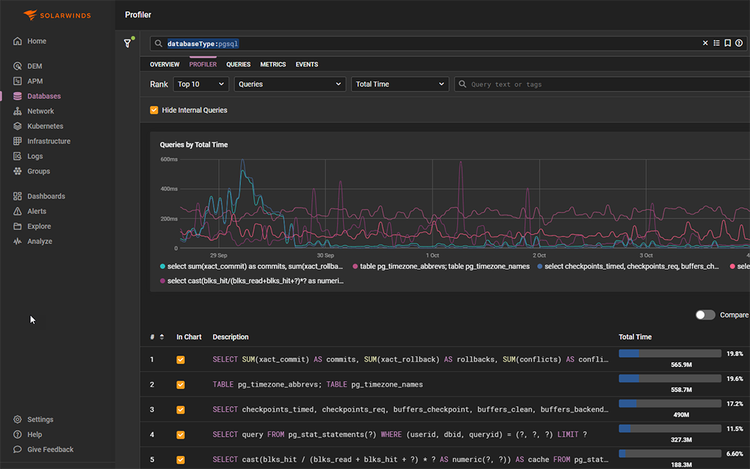Open the Analyze sidebar icon
This screenshot has height=469, width=750.
(18, 241)
